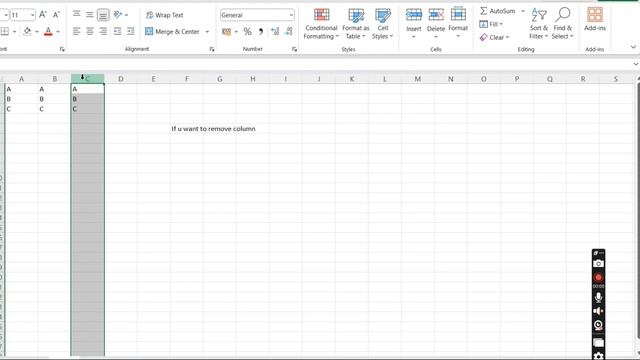Increase font size with the larger A icon
This screenshot has width=640, height=360.
pos(43,15)
